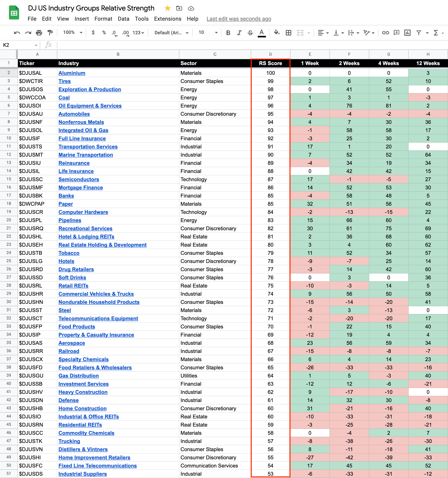
Task: Select the paint format tool
Action: (50, 33)
